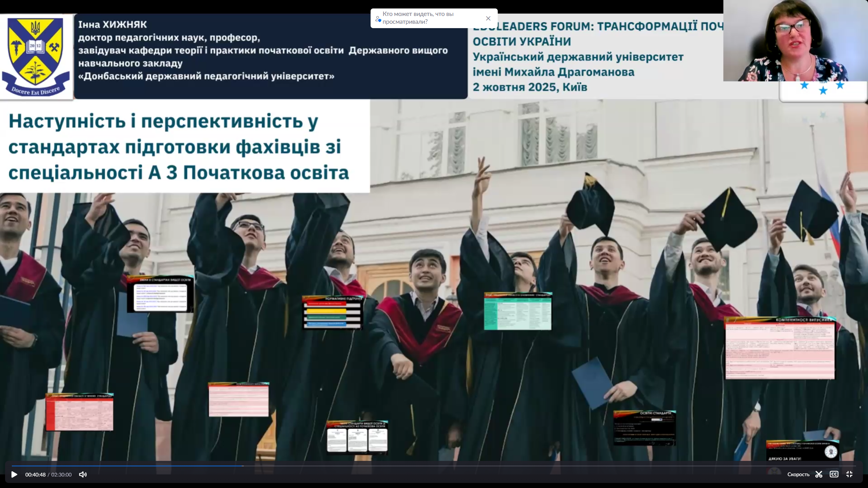Viewport: 868px width, 488px height.
Task: Click the 00:40:48 elapsed time display
Action: click(35, 474)
